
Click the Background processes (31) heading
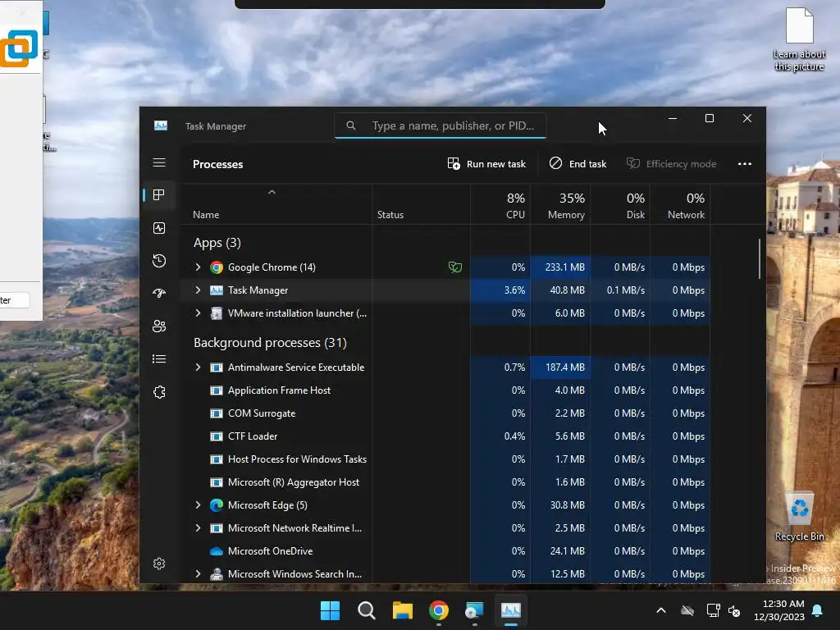tap(270, 343)
